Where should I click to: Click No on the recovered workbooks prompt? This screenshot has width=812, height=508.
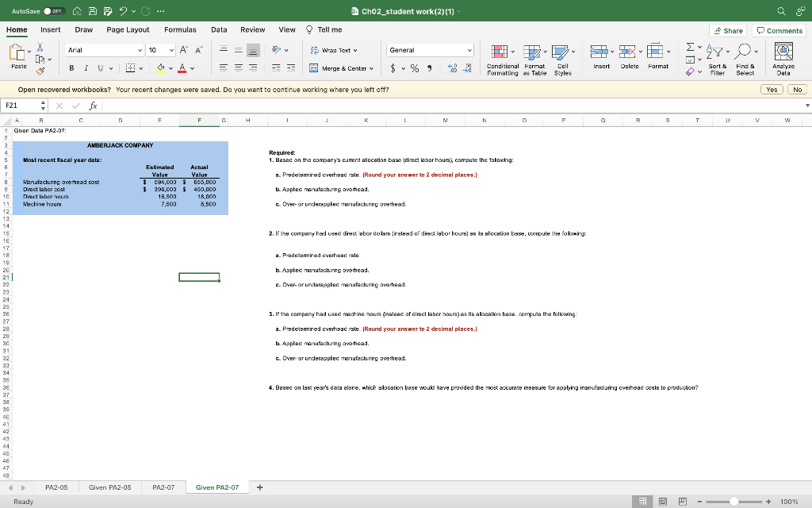798,90
